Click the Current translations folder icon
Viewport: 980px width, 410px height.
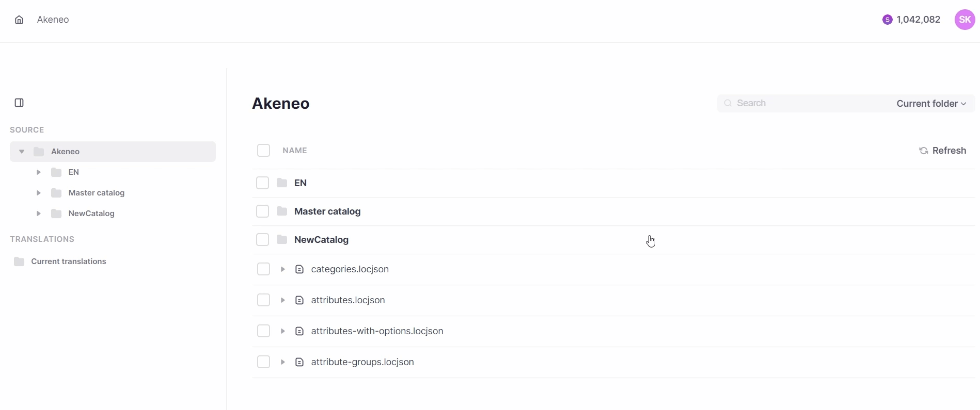click(19, 261)
